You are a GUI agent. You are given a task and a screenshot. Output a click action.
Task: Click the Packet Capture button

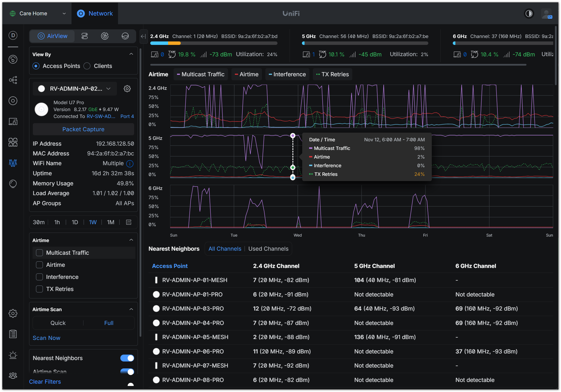tap(83, 129)
